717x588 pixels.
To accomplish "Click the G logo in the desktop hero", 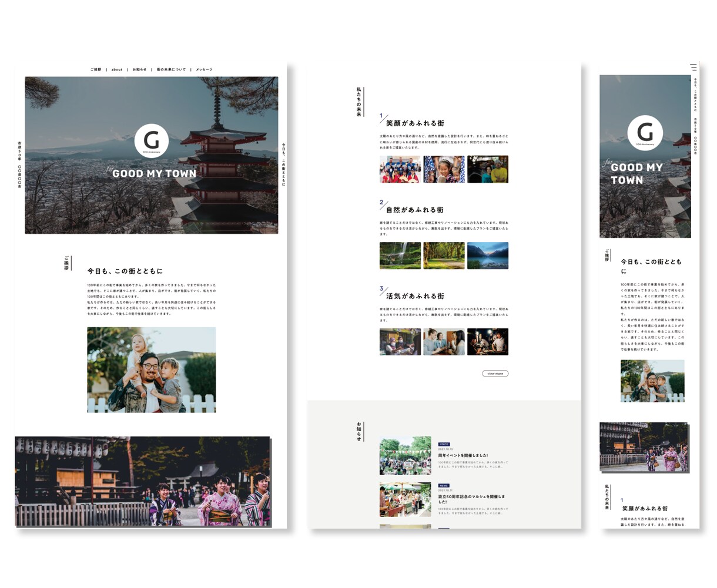I will 152,141.
